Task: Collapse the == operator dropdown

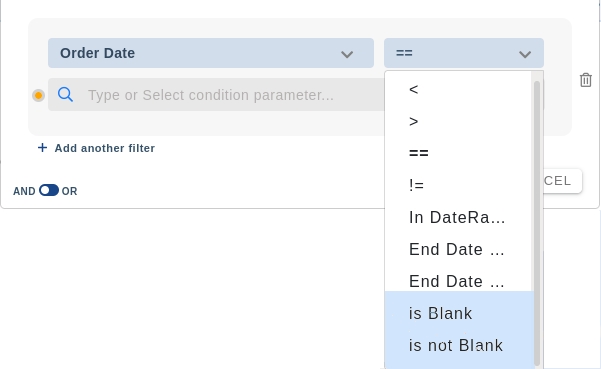Action: [x=464, y=53]
